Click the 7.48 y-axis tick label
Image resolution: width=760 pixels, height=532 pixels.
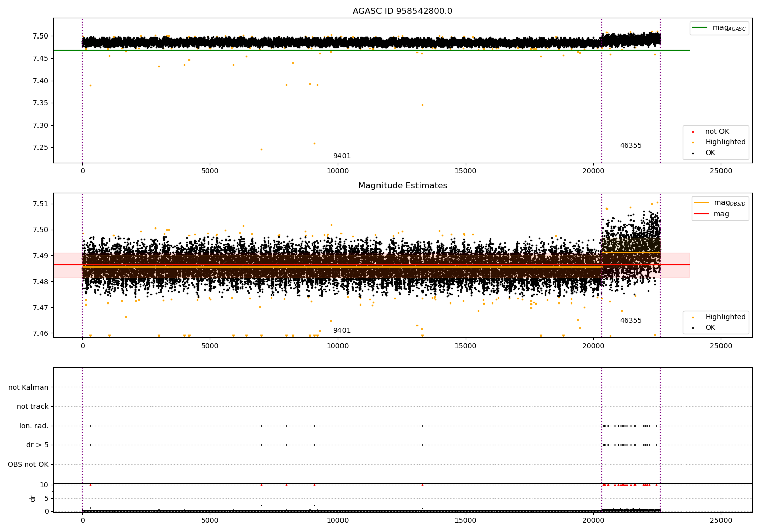pos(41,282)
